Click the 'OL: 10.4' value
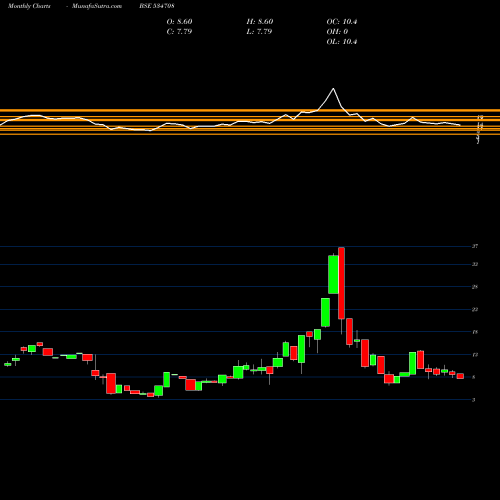The image size is (500, 500). (x=342, y=42)
